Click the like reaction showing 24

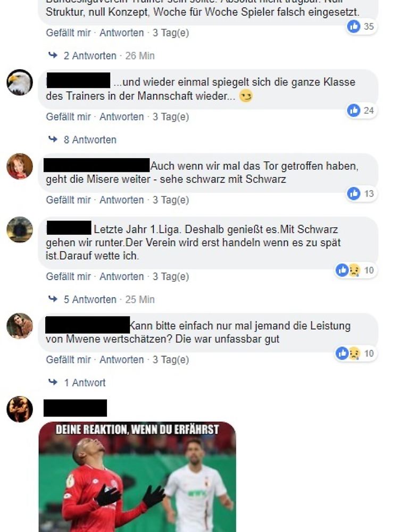[361, 111]
